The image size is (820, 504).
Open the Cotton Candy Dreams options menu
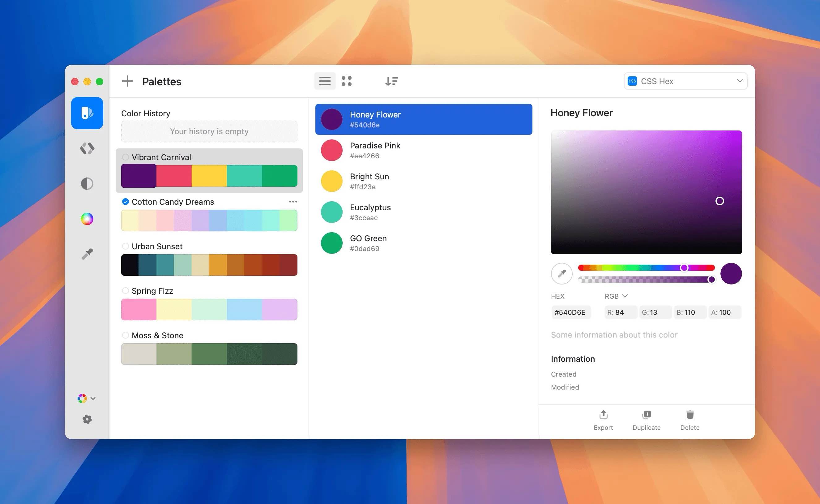(293, 201)
